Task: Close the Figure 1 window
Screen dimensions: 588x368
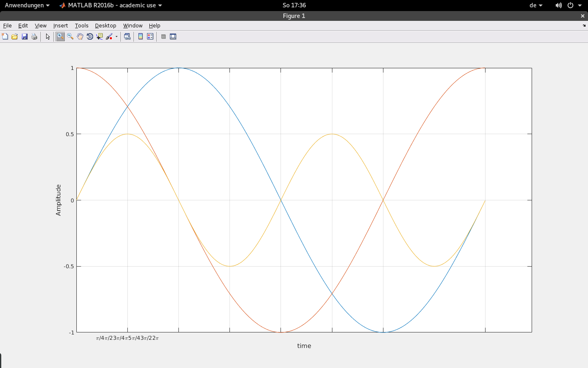Action: pyautogui.click(x=583, y=16)
